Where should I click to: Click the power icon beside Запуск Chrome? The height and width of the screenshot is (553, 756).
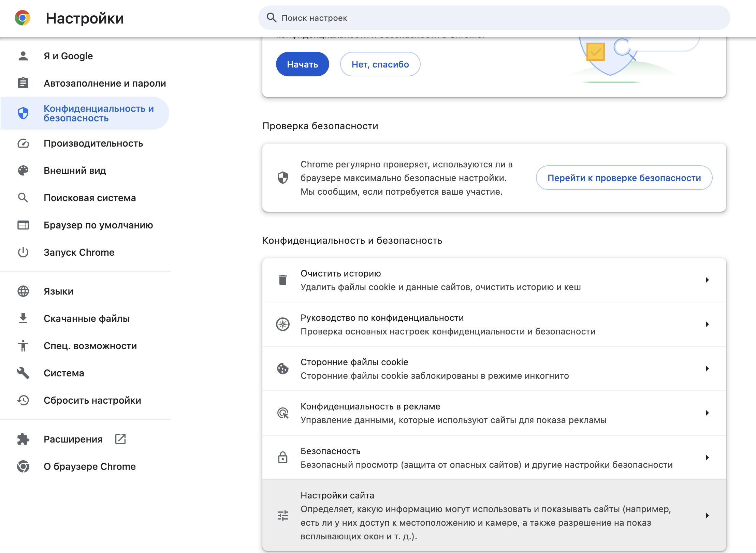tap(23, 252)
